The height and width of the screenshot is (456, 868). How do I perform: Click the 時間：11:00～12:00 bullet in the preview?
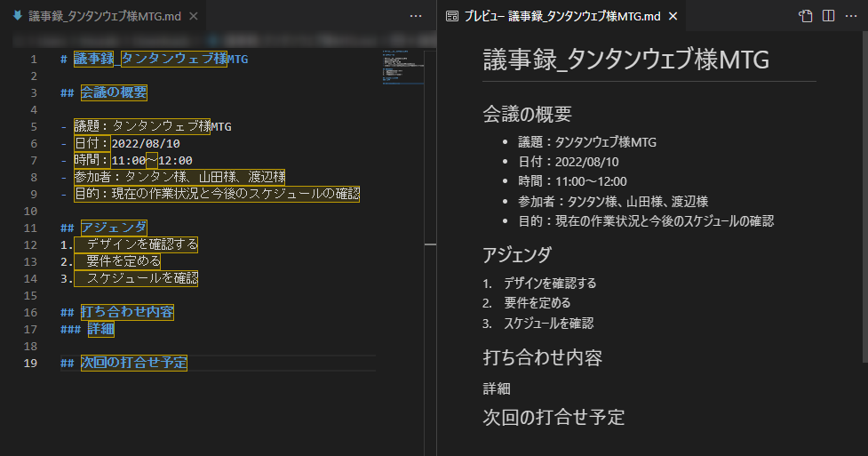[572, 181]
